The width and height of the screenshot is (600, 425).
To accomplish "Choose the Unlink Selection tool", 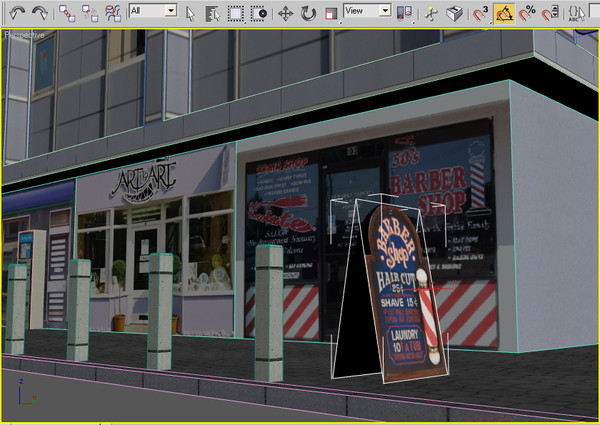I will click(90, 13).
